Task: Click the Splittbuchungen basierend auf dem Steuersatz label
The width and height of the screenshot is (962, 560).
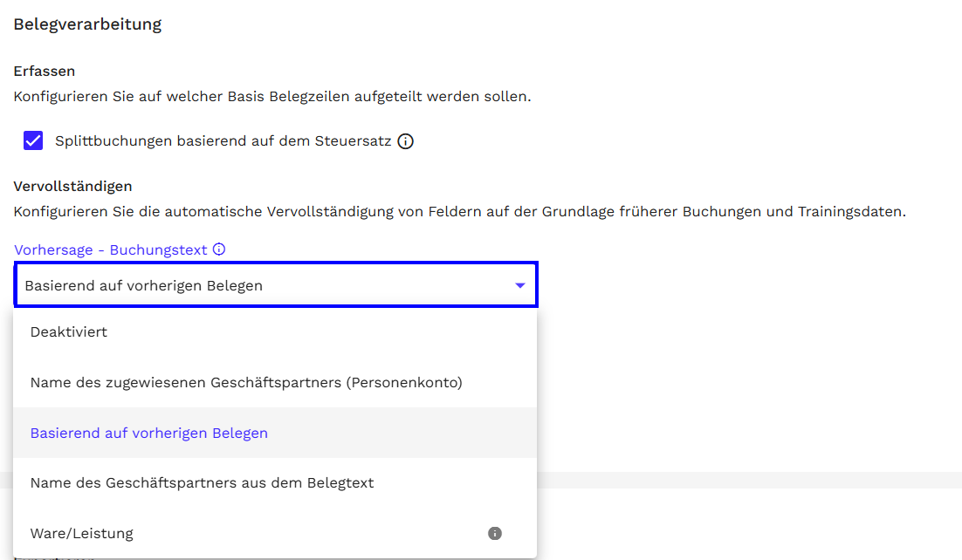Action: 223,140
